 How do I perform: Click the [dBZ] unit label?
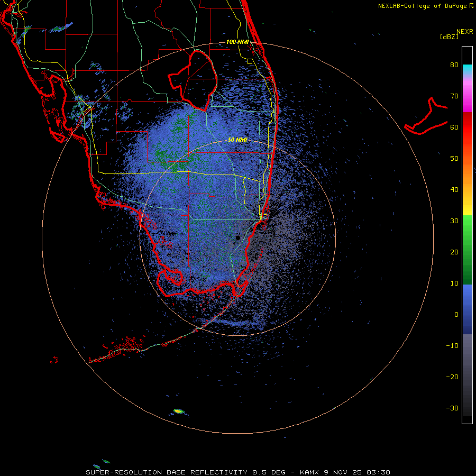[449, 36]
